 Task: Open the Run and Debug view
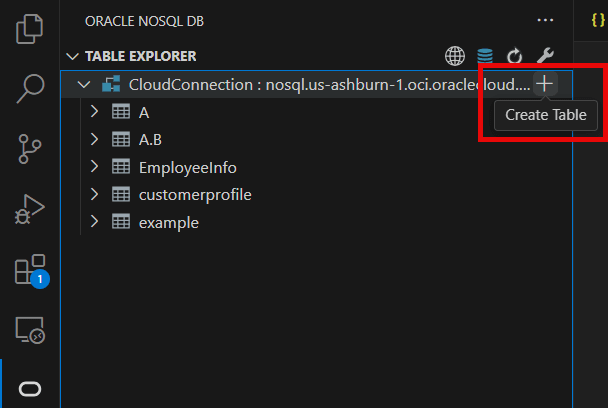click(x=30, y=209)
